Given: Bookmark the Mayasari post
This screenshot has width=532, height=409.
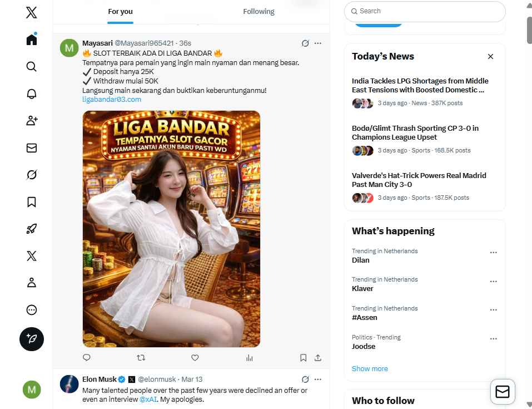Looking at the screenshot, I should 304,358.
